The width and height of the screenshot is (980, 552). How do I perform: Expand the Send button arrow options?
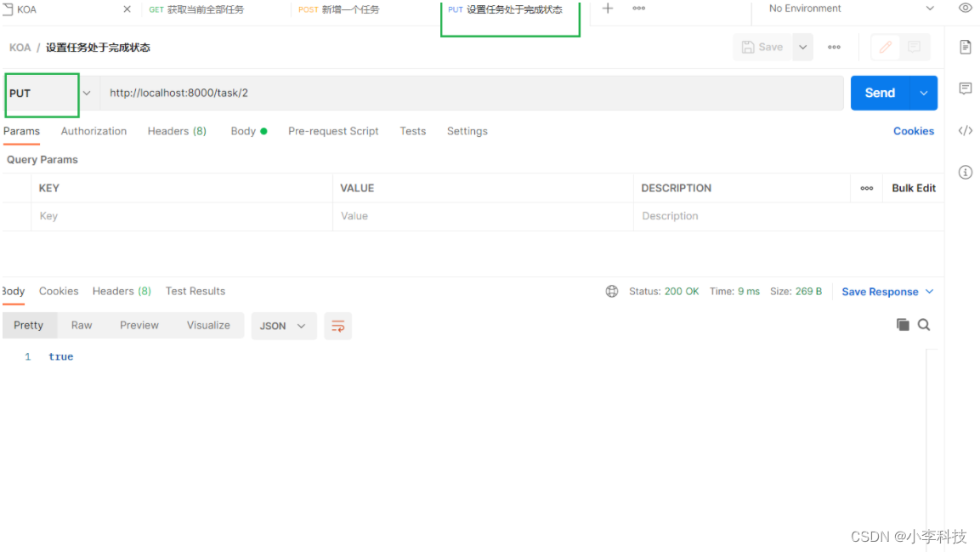click(x=923, y=94)
